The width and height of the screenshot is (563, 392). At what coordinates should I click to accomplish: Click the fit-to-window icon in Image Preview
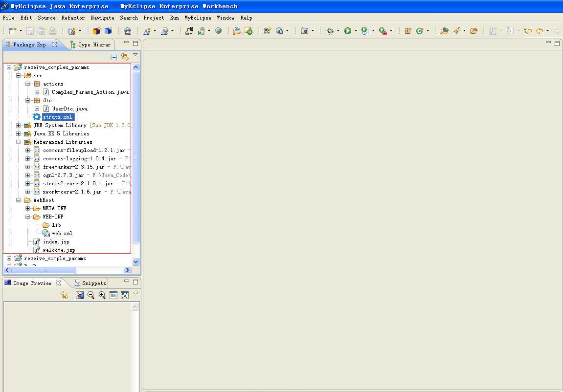tap(125, 295)
